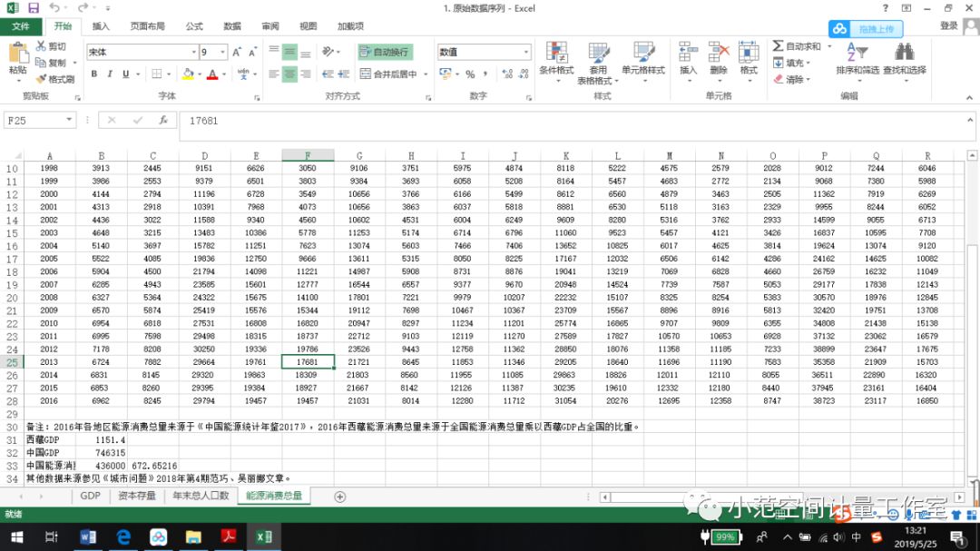Open Format as Table styles
980x551 pixels.
click(597, 64)
